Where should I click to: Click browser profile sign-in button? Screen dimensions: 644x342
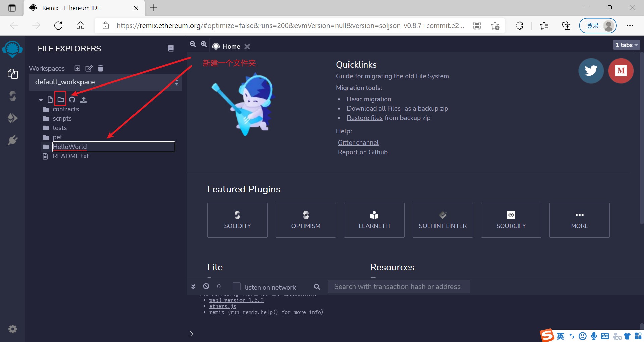tap(598, 26)
